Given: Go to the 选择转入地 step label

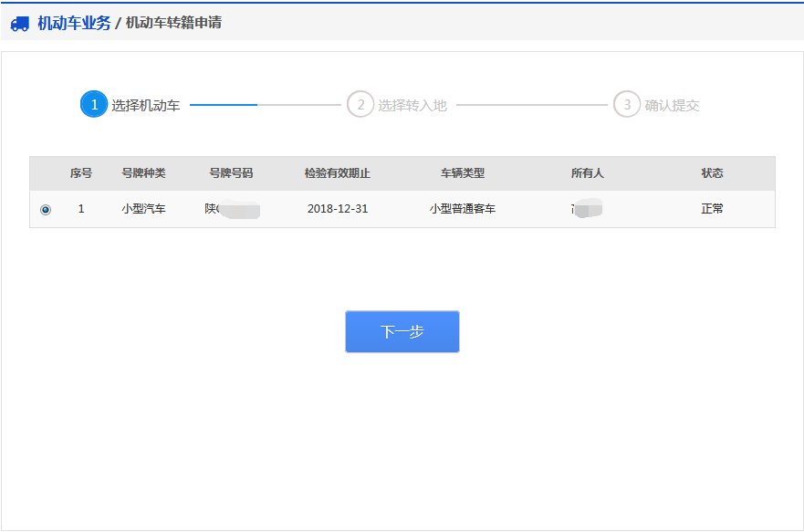Looking at the screenshot, I should click(412, 105).
